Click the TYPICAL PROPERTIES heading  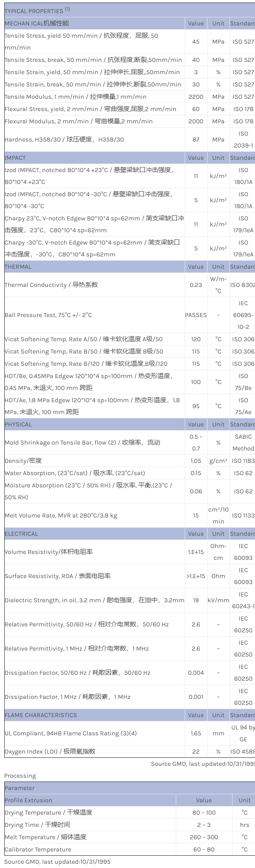34,11
